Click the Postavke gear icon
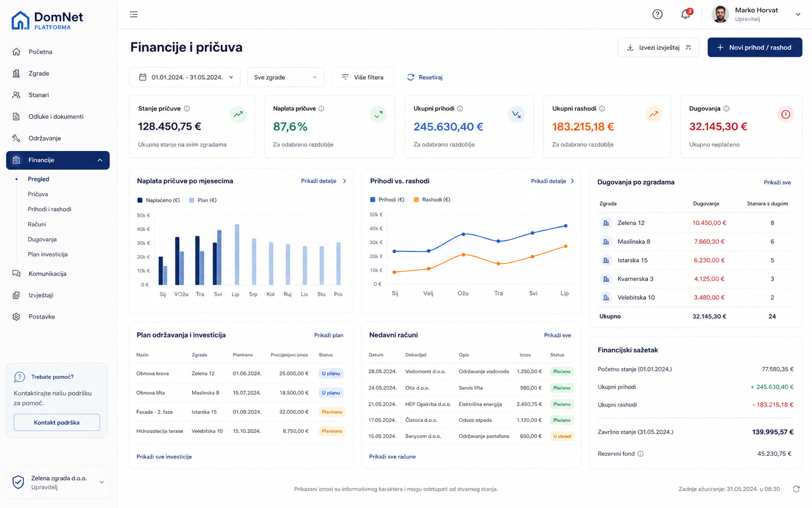The image size is (812, 508). click(x=16, y=316)
